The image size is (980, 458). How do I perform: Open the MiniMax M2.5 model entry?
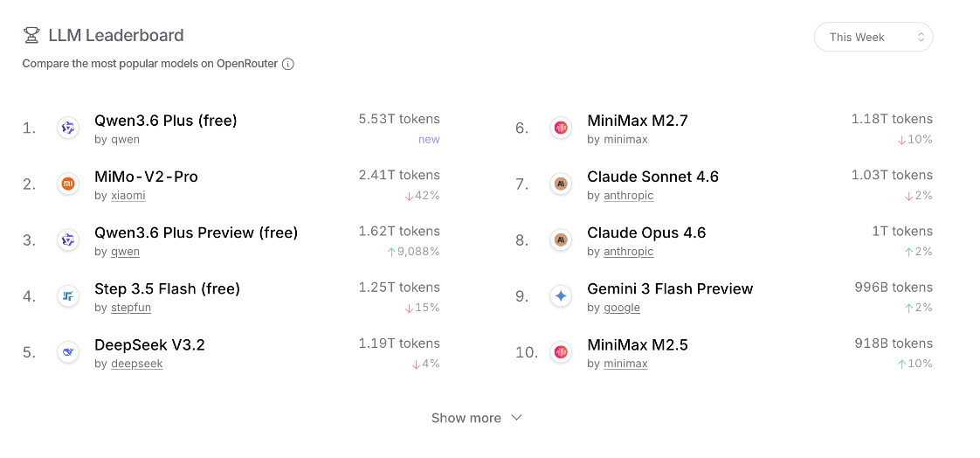click(x=638, y=344)
